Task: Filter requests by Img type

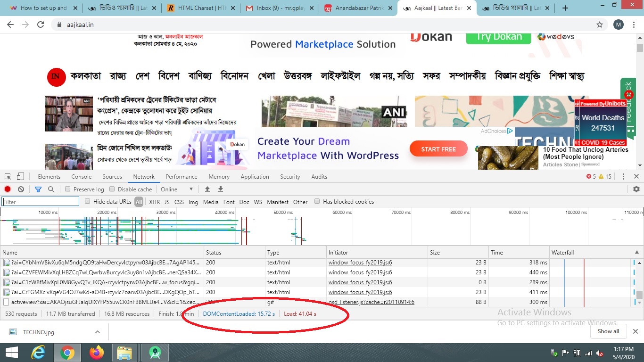Action: click(193, 202)
